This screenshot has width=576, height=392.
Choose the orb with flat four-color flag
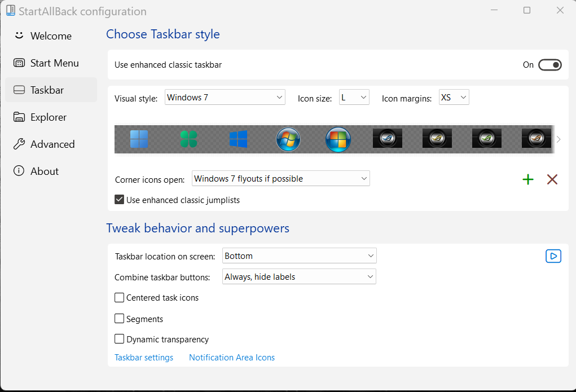point(338,139)
